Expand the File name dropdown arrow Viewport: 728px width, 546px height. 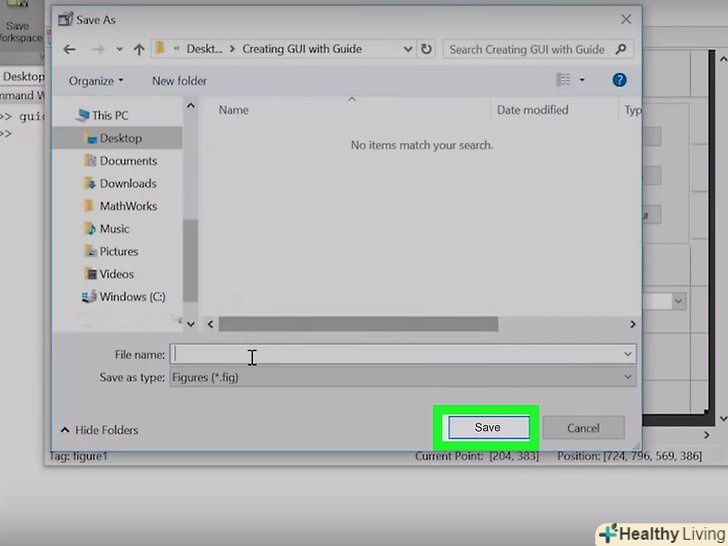click(x=628, y=354)
